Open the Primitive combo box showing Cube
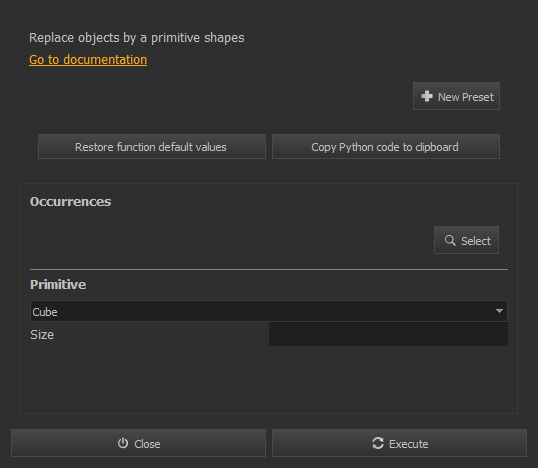 tap(269, 311)
